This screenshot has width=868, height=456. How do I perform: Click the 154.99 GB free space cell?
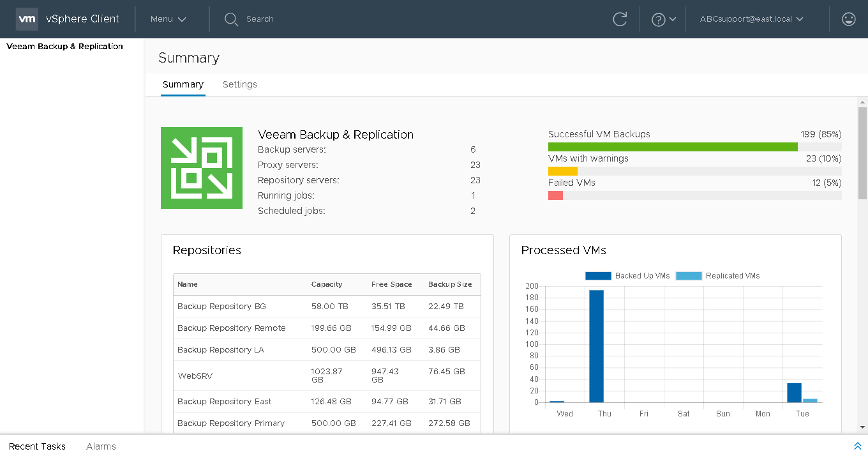393,328
